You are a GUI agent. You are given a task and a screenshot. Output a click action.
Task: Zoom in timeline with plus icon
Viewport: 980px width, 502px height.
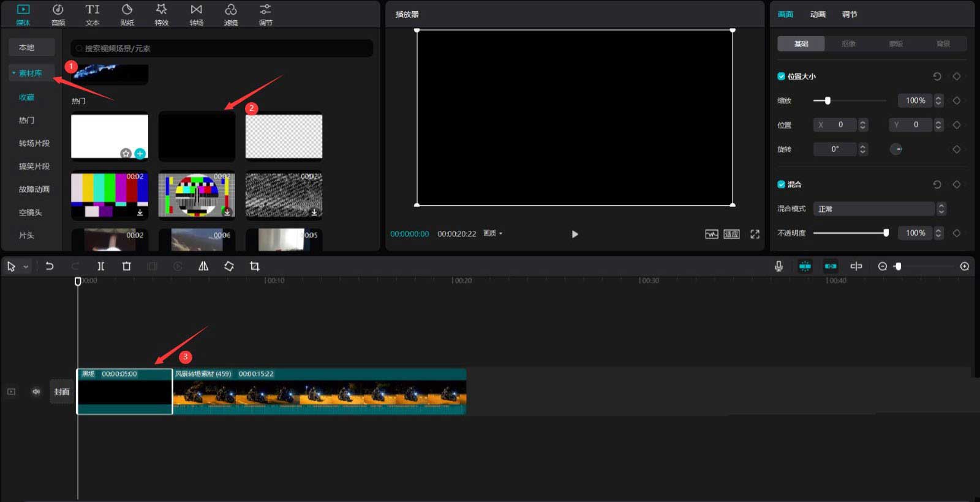click(x=965, y=266)
